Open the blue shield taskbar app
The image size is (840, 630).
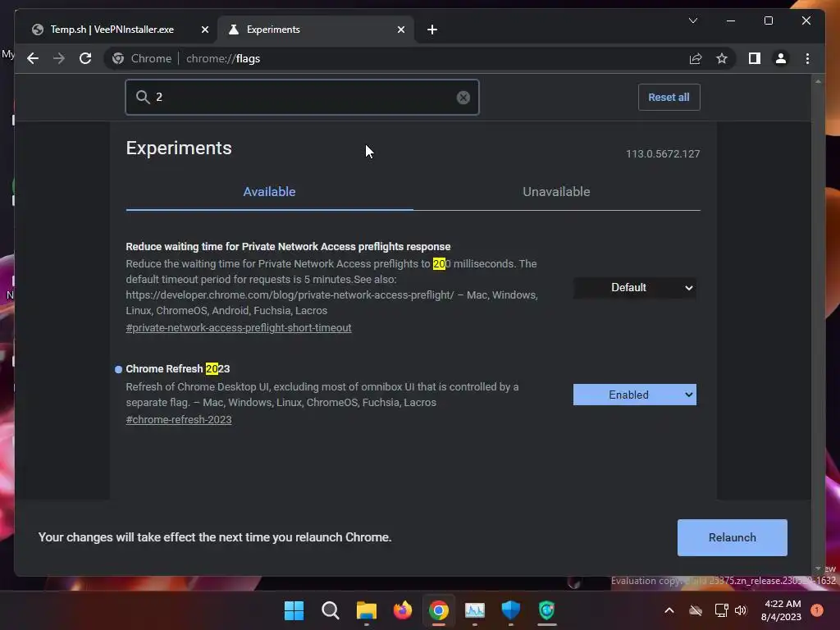pos(510,610)
